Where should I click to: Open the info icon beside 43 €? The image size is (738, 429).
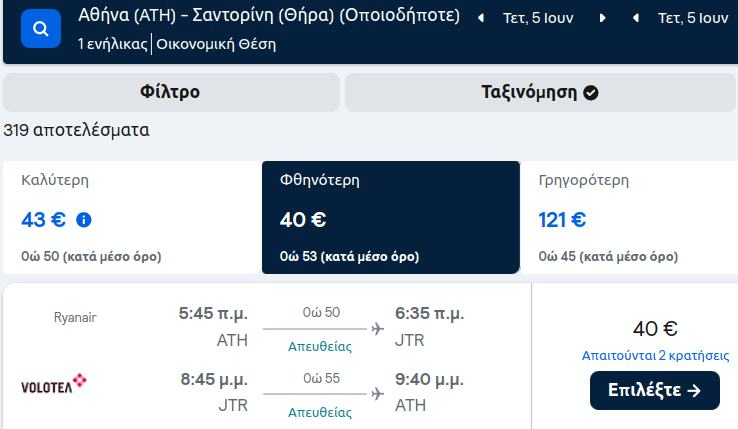pyautogui.click(x=84, y=220)
